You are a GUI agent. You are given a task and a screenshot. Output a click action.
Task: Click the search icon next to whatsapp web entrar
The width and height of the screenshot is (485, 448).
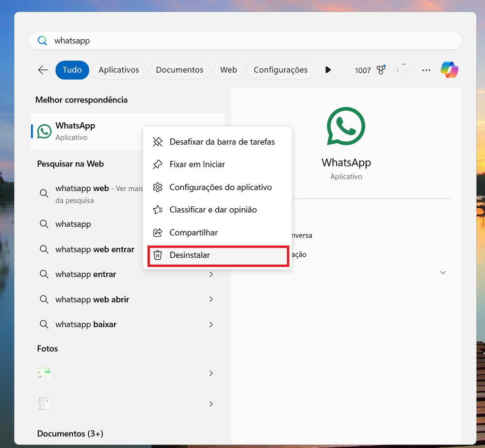(x=44, y=249)
